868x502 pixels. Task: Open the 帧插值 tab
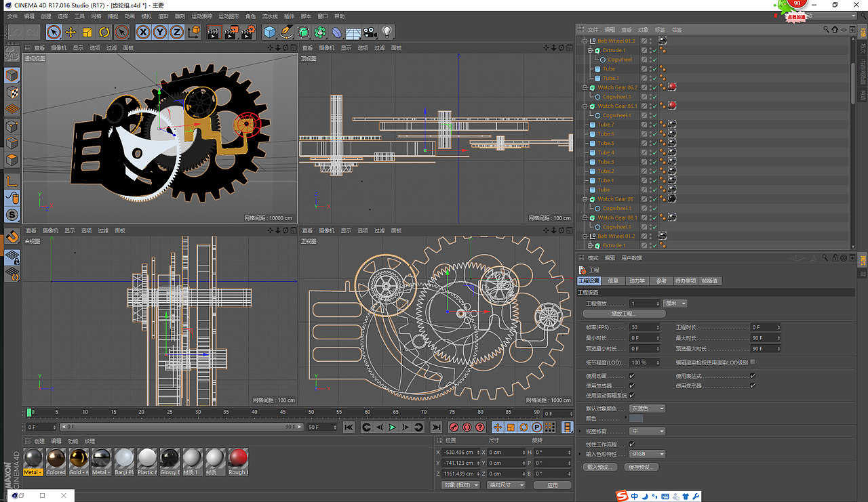click(710, 281)
